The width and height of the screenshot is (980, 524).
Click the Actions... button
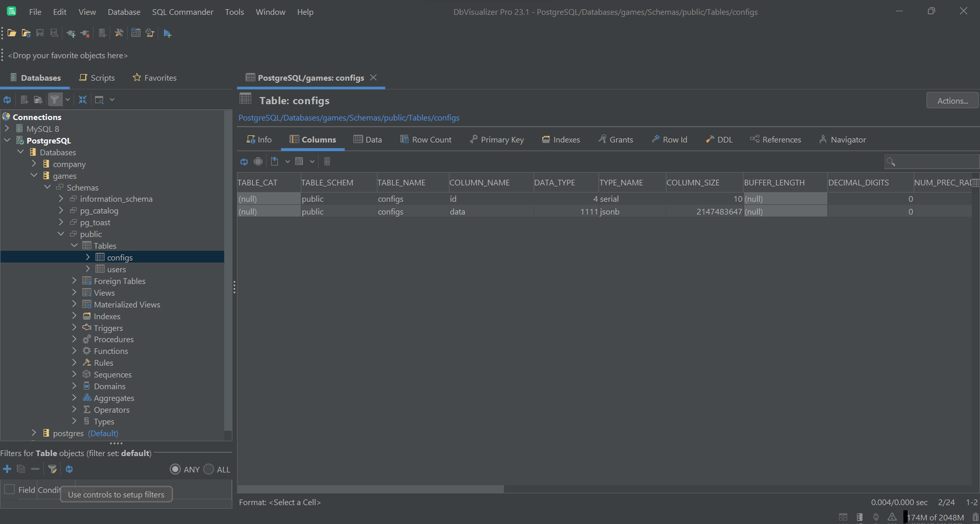(x=952, y=101)
